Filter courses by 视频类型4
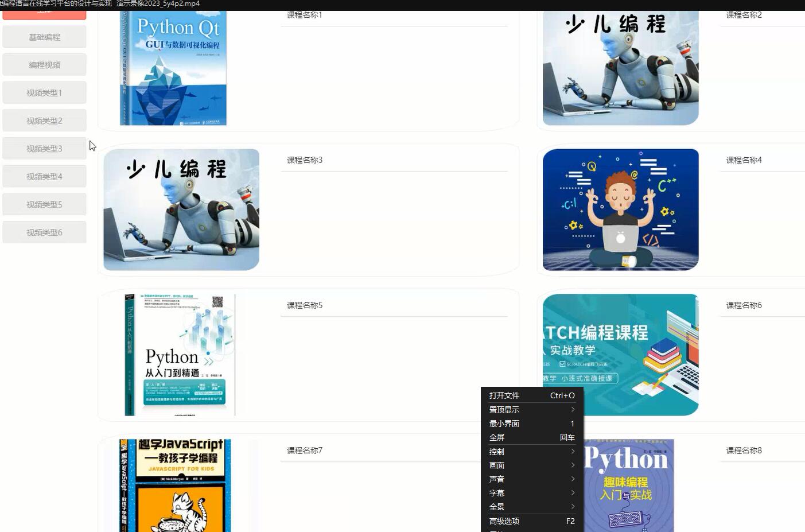 pos(44,176)
